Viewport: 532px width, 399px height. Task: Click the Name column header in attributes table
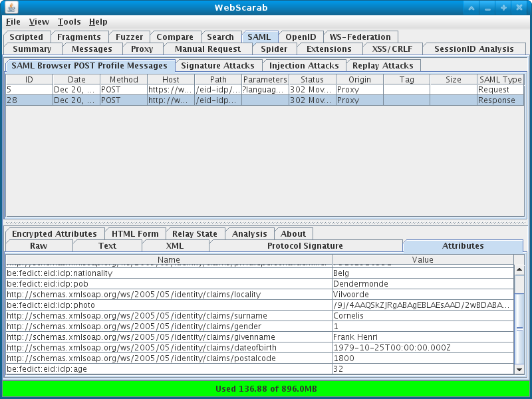(169, 259)
